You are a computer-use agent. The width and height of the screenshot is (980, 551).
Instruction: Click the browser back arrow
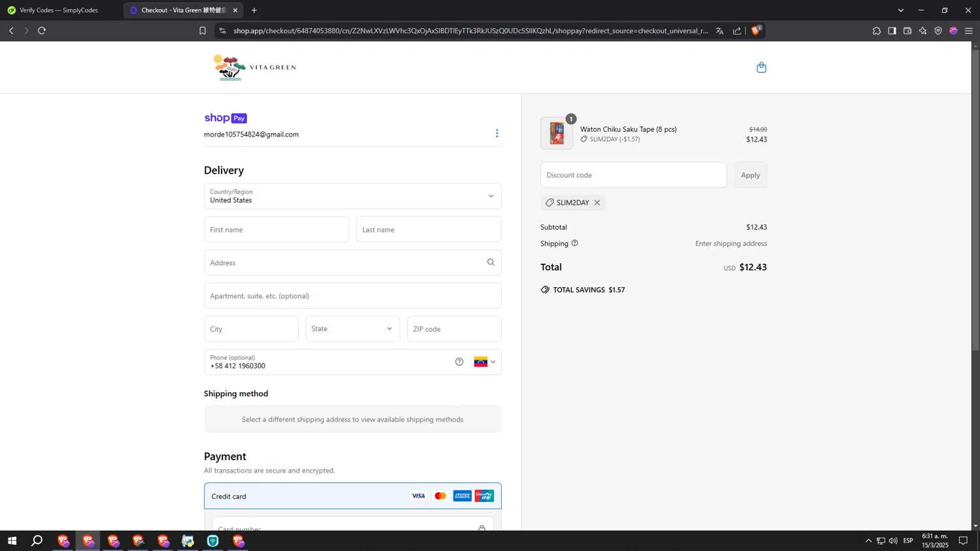(x=11, y=31)
